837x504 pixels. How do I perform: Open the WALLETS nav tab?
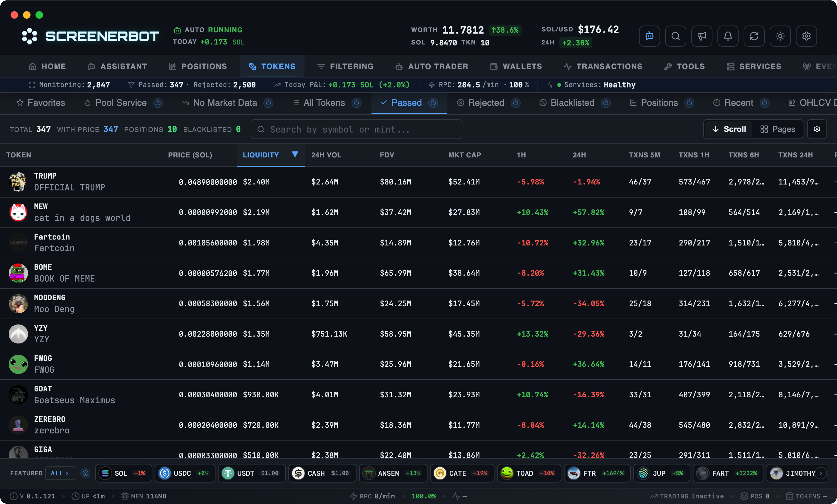point(516,66)
